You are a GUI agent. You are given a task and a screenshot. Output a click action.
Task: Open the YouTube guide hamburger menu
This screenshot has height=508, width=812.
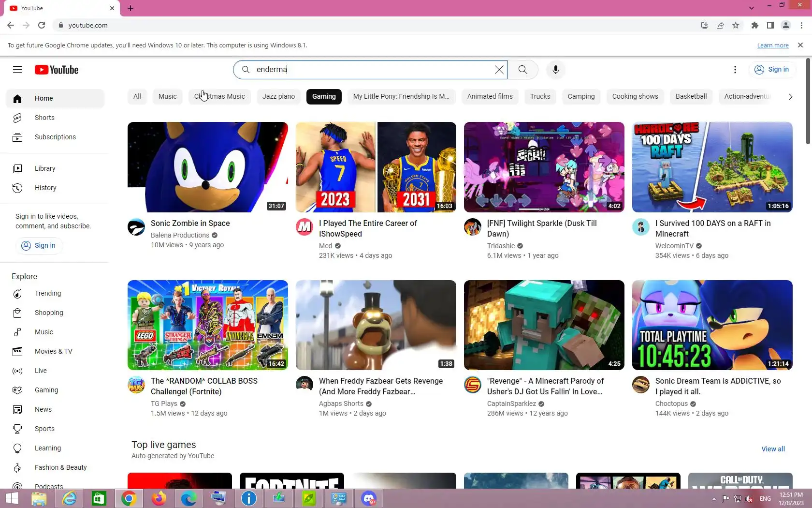coord(17,70)
